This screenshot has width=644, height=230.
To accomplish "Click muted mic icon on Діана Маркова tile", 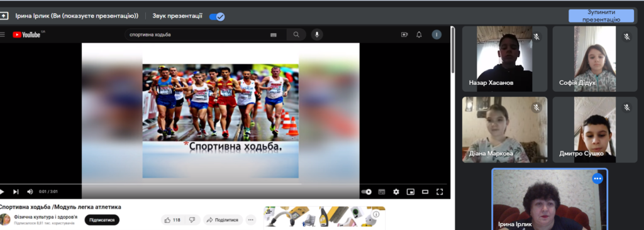I will [x=536, y=107].
